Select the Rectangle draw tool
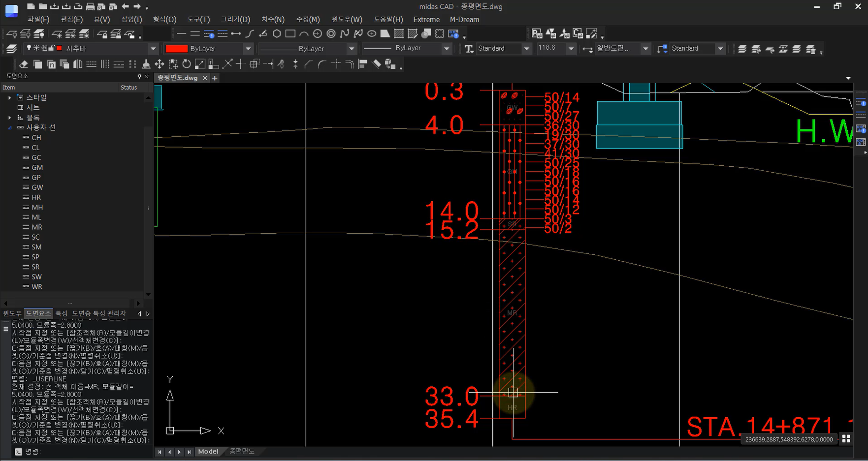This screenshot has height=461, width=868. [290, 34]
